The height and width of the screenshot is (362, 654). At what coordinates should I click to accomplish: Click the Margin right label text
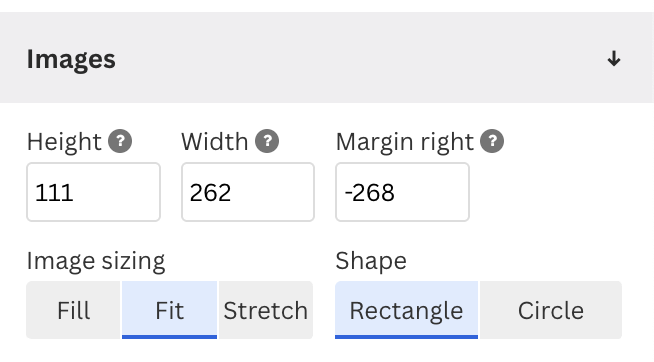coord(405,142)
